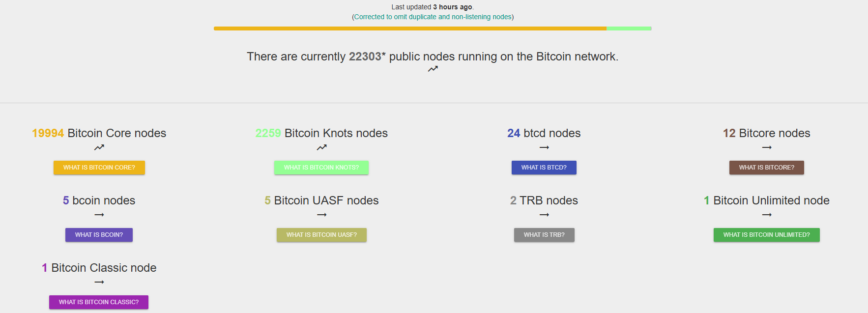Click the flat trend arrow under TRB nodes

[544, 215]
